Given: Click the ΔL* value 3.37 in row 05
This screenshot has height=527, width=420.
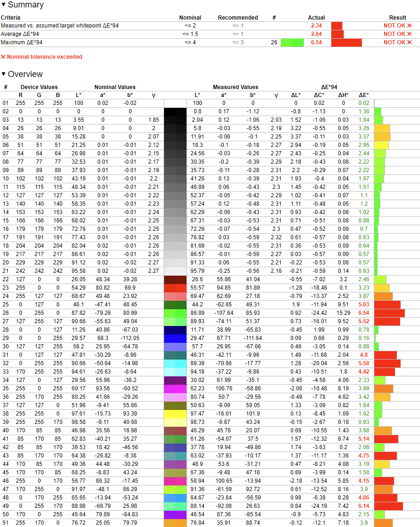Looking at the screenshot, I should tap(296, 137).
